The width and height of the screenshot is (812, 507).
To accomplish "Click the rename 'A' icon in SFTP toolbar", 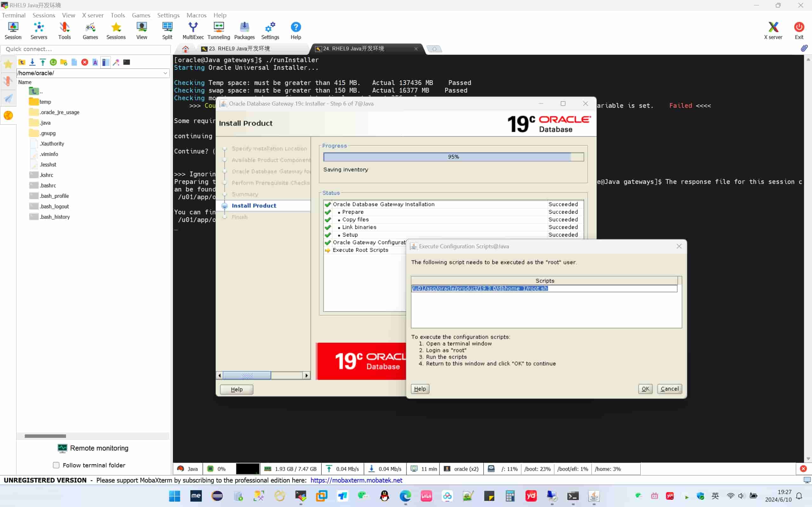I will pos(95,62).
